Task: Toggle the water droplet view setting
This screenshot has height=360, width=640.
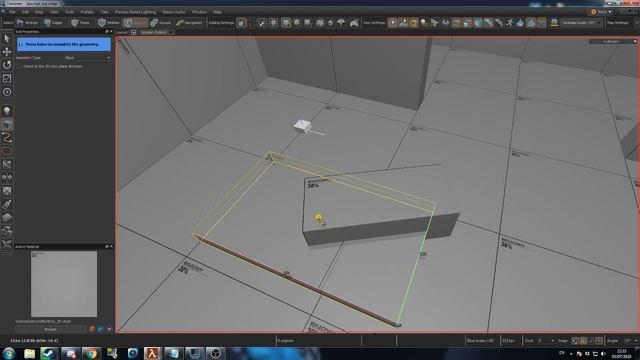Action: tap(520, 23)
